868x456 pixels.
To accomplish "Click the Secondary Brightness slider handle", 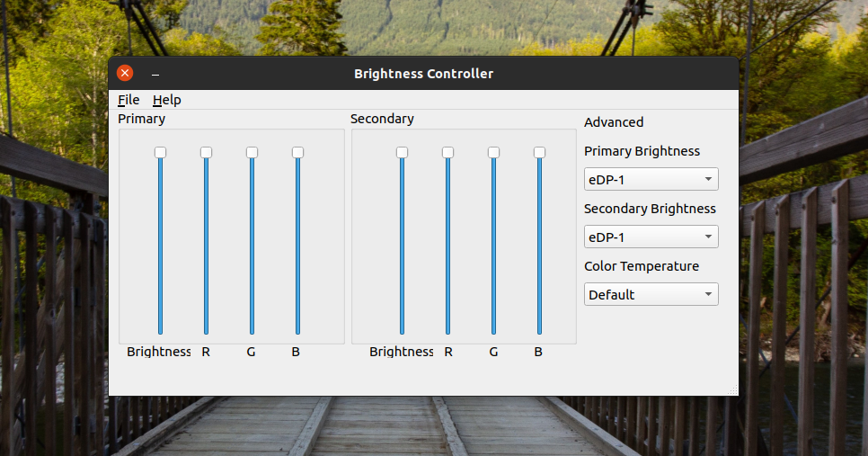I will click(x=402, y=152).
